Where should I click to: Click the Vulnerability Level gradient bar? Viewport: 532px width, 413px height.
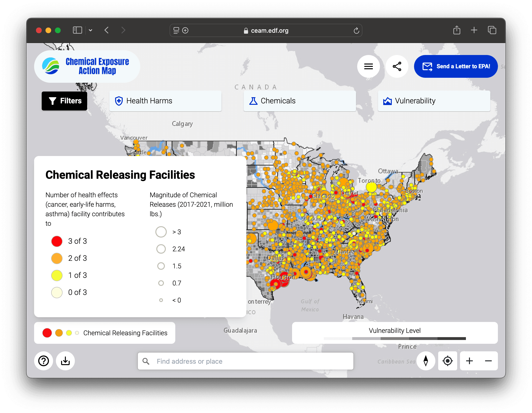pos(395,339)
